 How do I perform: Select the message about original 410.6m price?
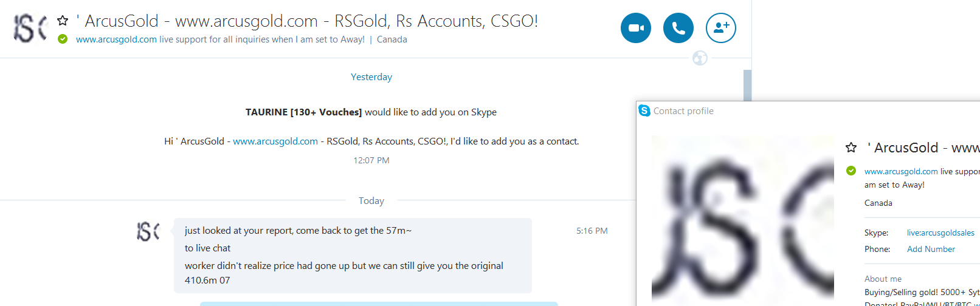[343, 273]
